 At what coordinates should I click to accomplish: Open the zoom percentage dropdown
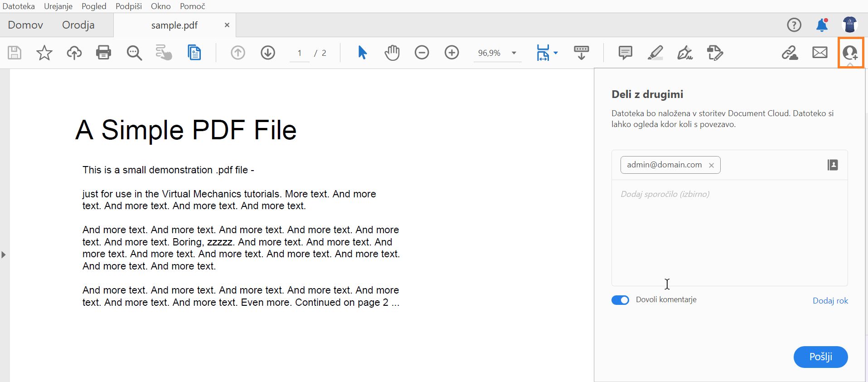coord(514,53)
